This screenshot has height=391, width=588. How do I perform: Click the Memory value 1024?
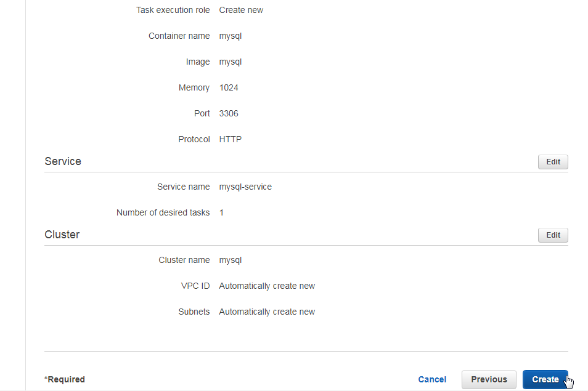229,87
